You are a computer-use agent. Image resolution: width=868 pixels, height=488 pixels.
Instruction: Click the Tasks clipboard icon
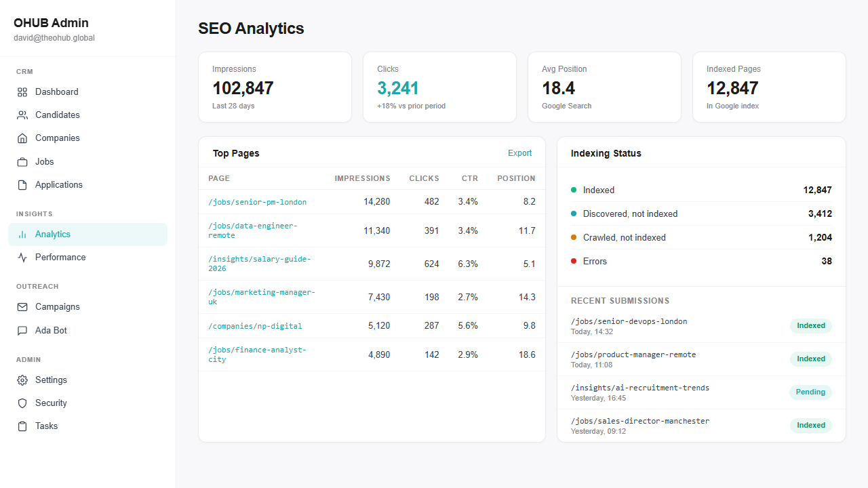pos(22,426)
